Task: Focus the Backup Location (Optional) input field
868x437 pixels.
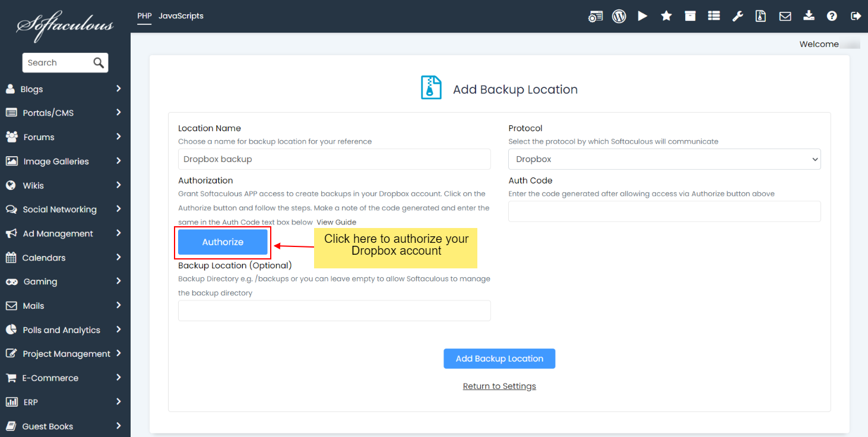Action: pos(334,311)
